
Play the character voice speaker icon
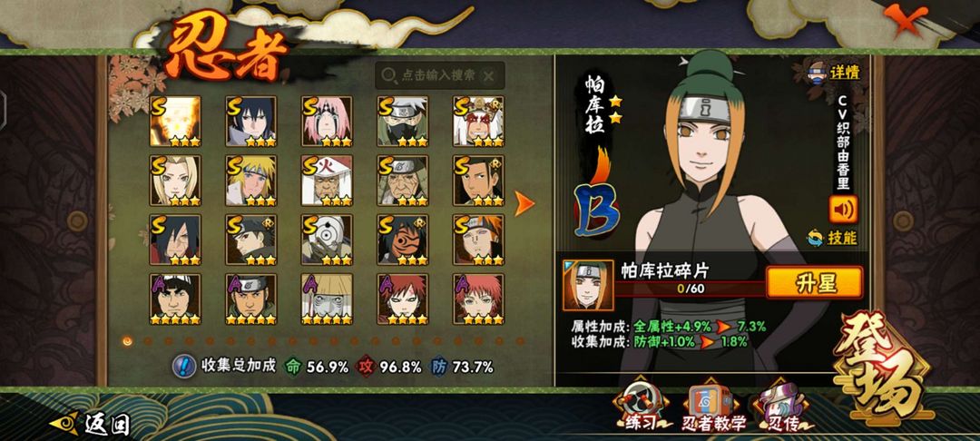pyautogui.click(x=843, y=210)
